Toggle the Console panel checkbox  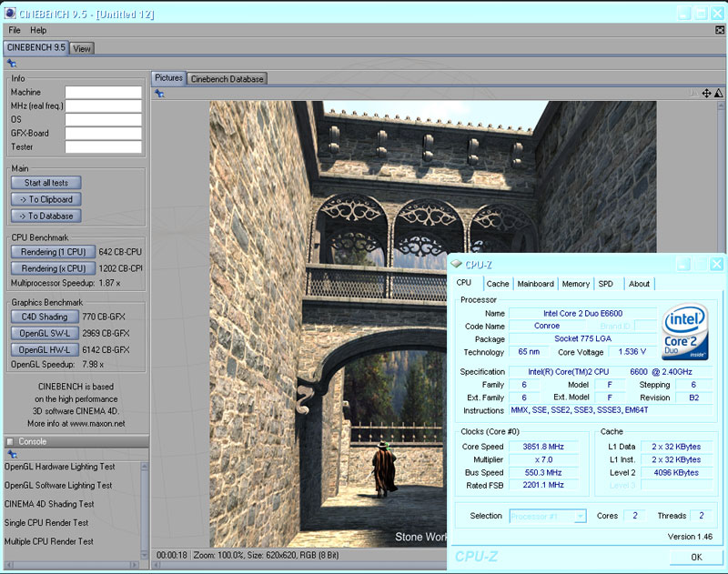pos(10,441)
